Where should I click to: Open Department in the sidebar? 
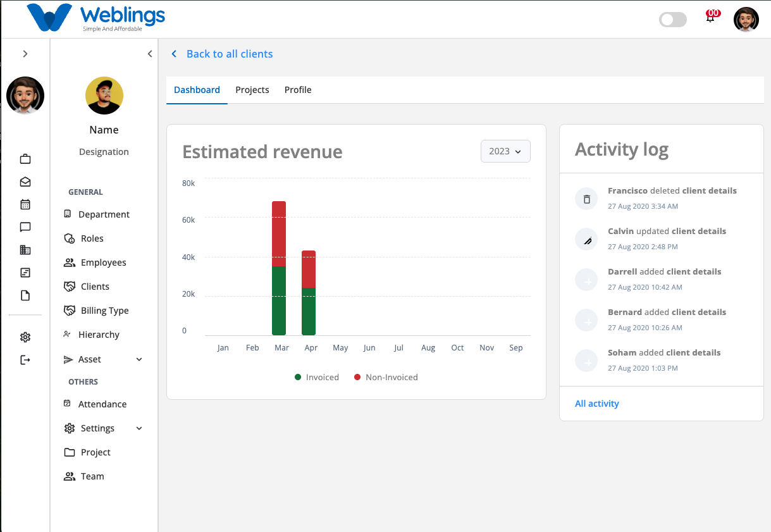click(x=104, y=214)
